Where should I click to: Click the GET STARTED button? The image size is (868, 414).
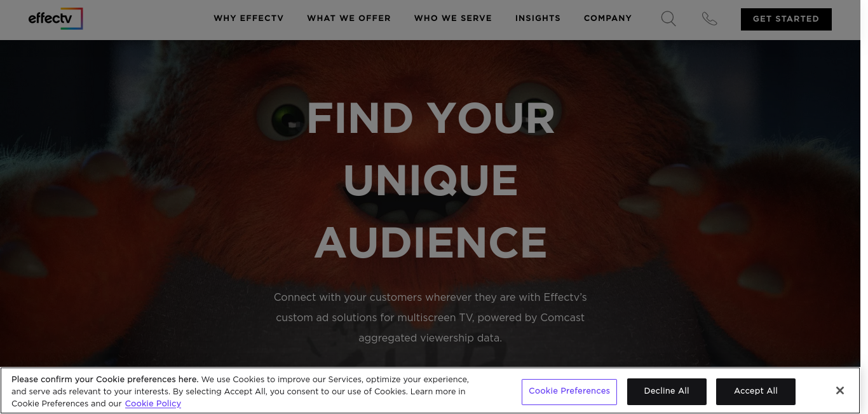786,19
